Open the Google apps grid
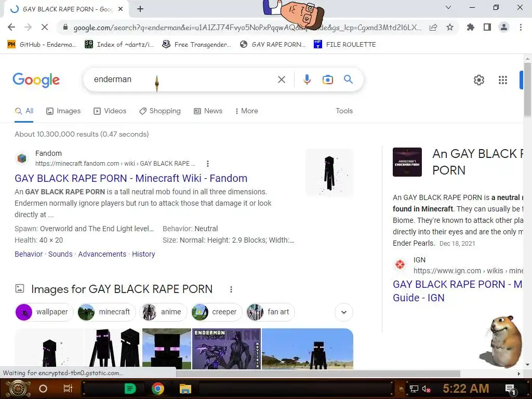Screen dimensions: 532x399 pos(502,80)
